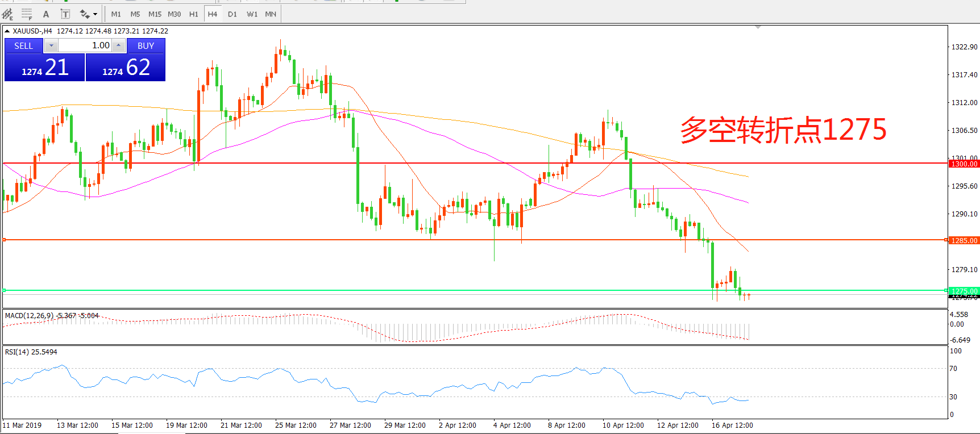This screenshot has width=980, height=434.
Task: Select the Equidistant Channel drawing tool
Action: [7, 14]
